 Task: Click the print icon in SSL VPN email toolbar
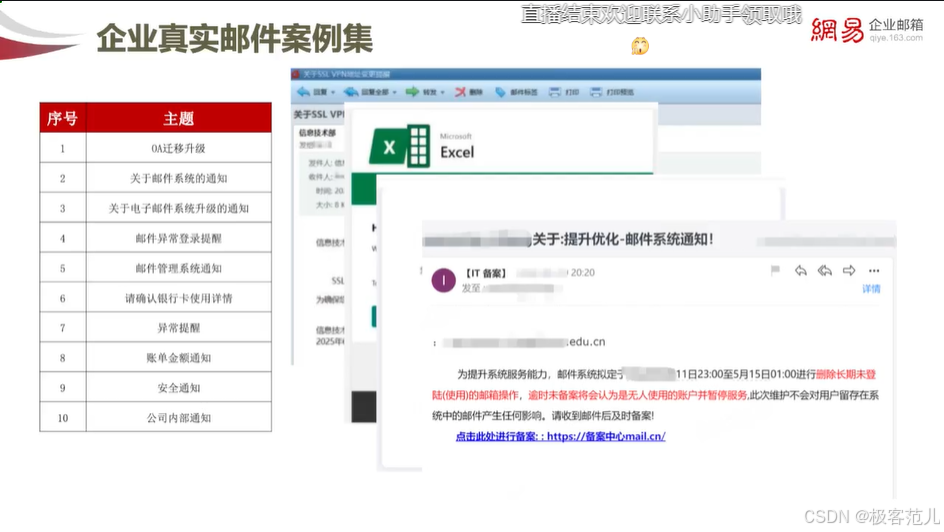(x=555, y=92)
